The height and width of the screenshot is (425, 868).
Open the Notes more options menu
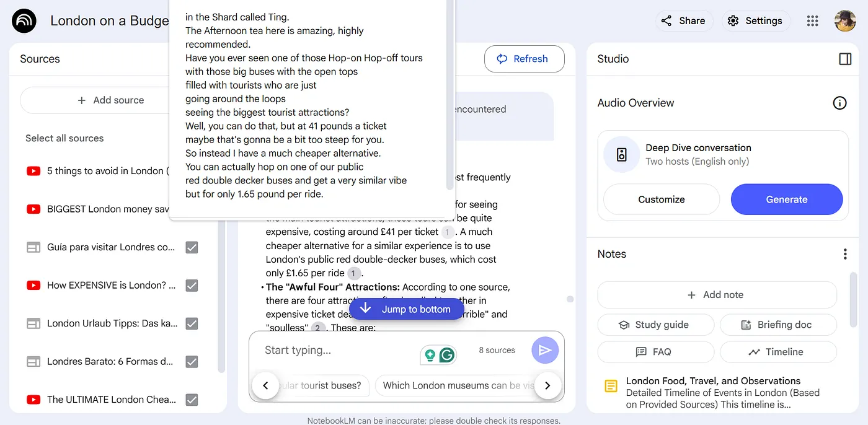[845, 254]
